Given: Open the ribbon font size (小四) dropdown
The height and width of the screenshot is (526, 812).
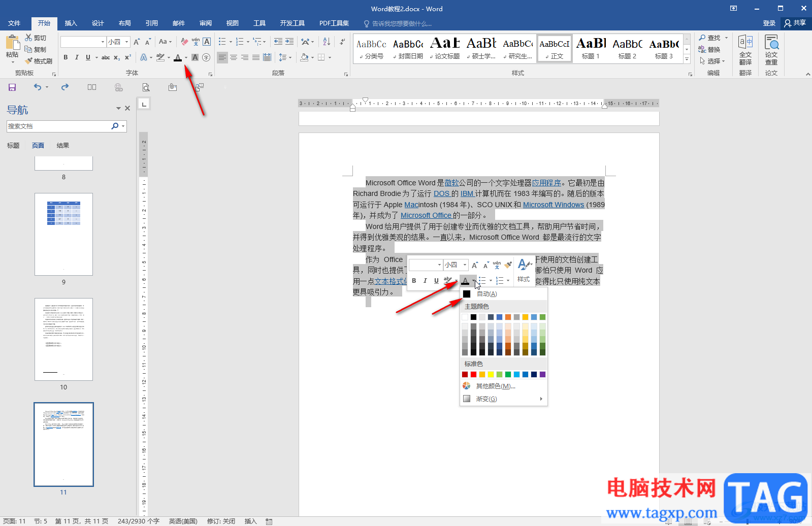Looking at the screenshot, I should tap(126, 42).
